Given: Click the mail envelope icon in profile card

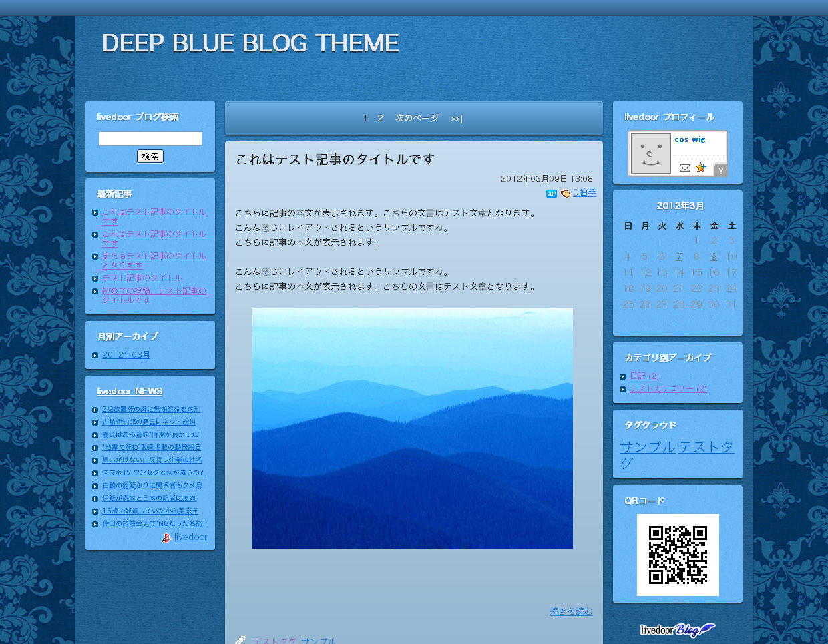Looking at the screenshot, I should pyautogui.click(x=684, y=168).
